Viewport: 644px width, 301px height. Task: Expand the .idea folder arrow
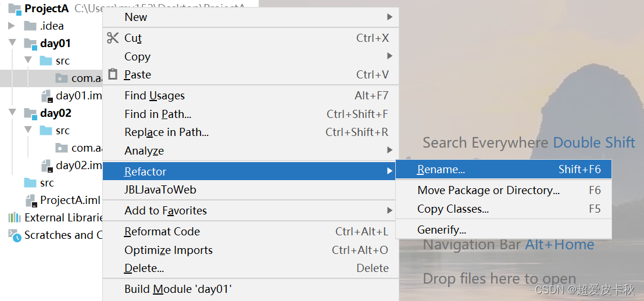pyautogui.click(x=12, y=26)
